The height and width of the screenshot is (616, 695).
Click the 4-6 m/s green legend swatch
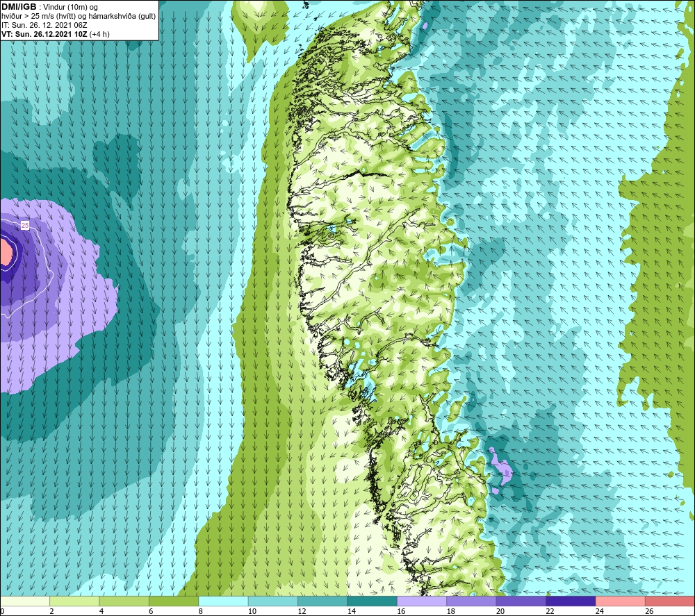(124, 601)
